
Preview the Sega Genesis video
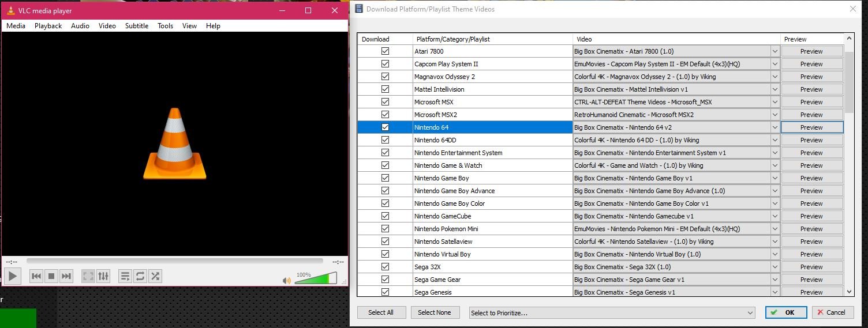pyautogui.click(x=811, y=292)
